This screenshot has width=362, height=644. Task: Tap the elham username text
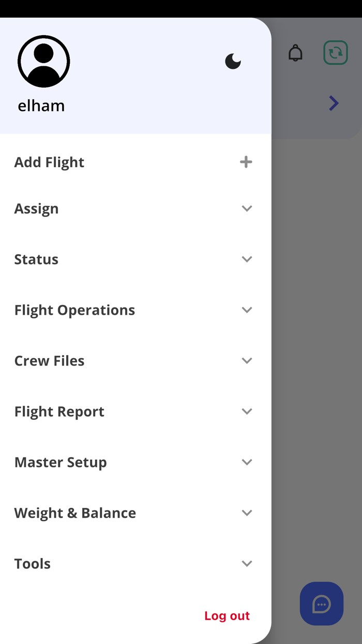tap(41, 106)
